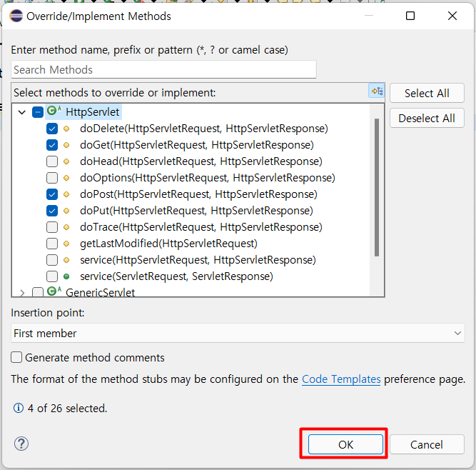The image size is (476, 470).
Task: Click the protected method icon for doGet
Action: (x=66, y=145)
